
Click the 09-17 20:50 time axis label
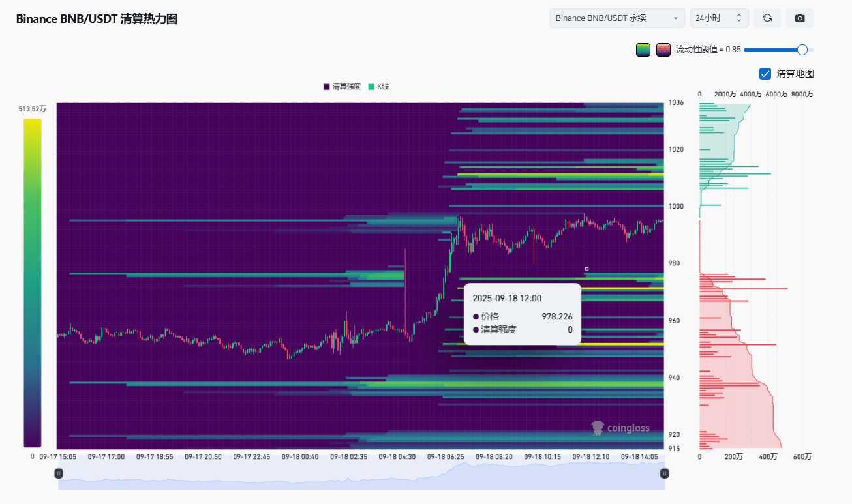click(x=204, y=457)
